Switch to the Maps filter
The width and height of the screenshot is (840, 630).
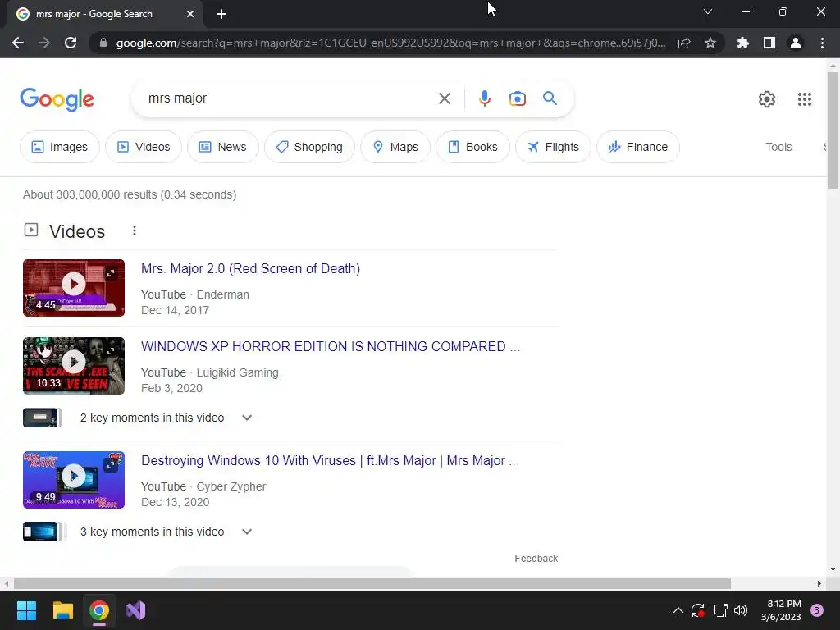pyautogui.click(x=395, y=147)
